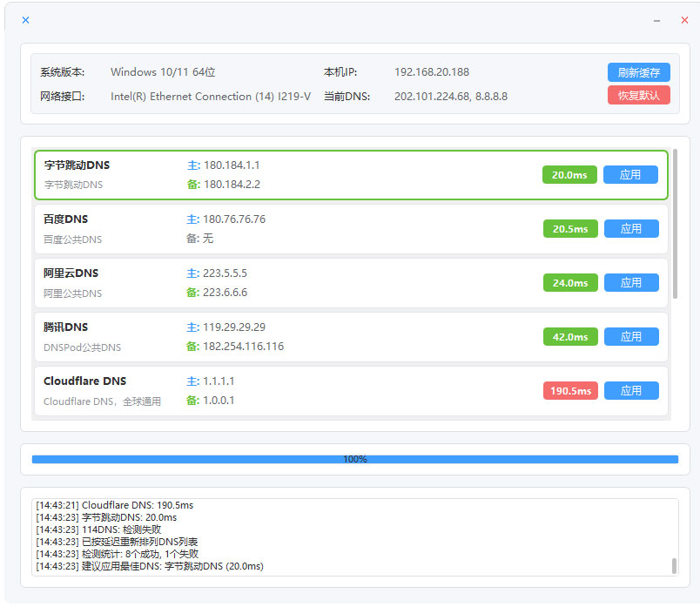
Task: Click the 百度公共DNS subtitle
Action: click(x=72, y=239)
